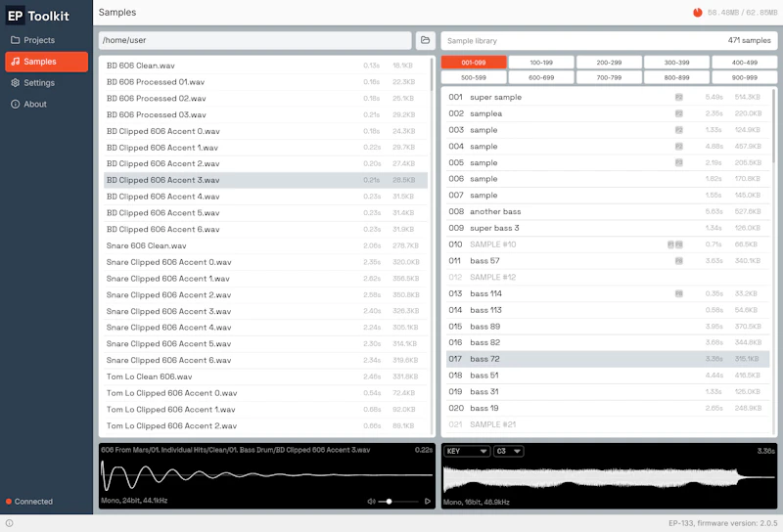This screenshot has height=532, width=783.
Task: Select the 600-699 sample range tab
Action: (541, 77)
